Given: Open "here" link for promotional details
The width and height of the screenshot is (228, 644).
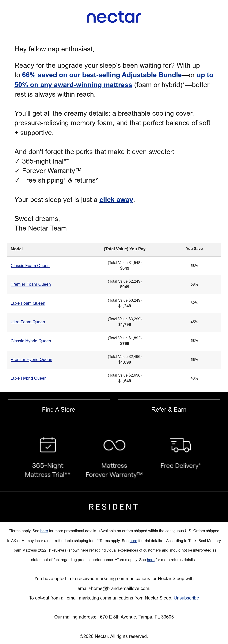Looking at the screenshot, I should pos(44,531).
